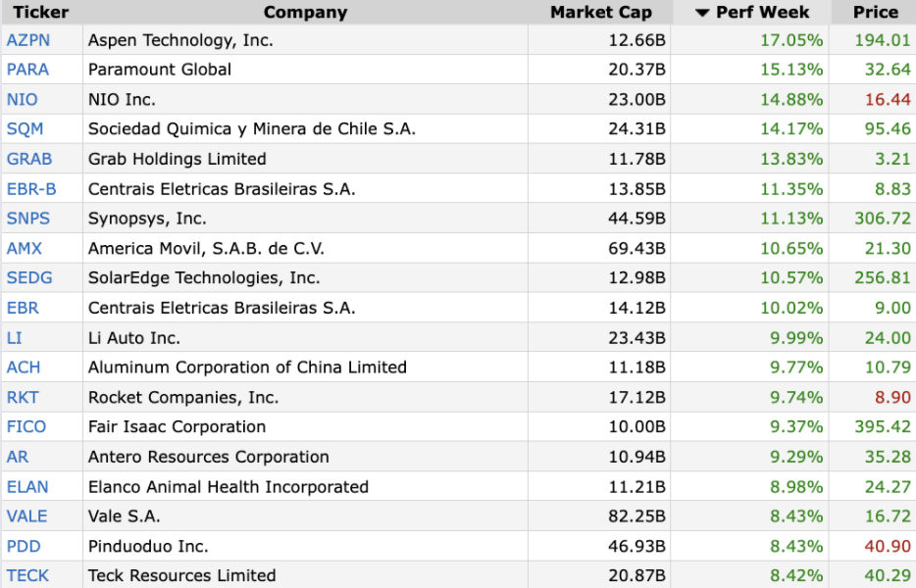Open the SEDG ticker link
The image size is (916, 588).
[x=29, y=278]
